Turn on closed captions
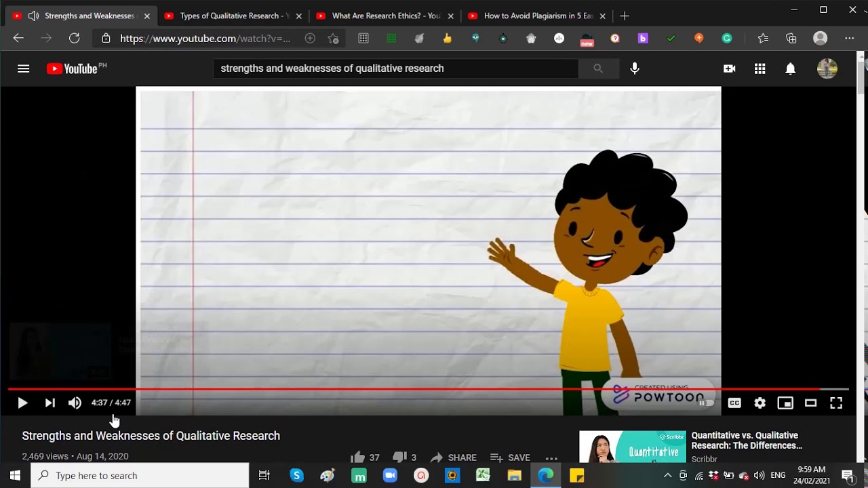 pos(734,403)
